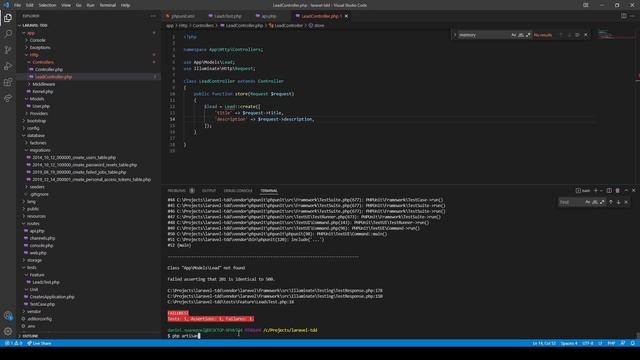Toggle replace mode in editor find widget

pos(455,35)
